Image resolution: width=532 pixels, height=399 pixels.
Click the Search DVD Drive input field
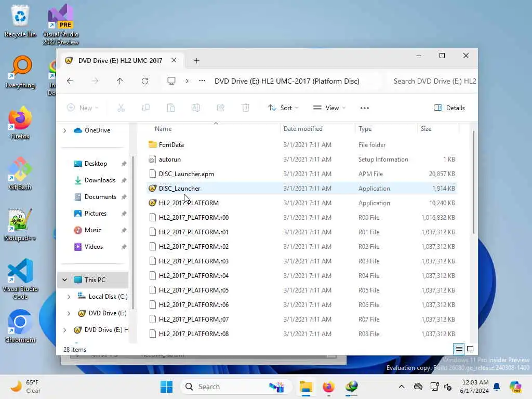[x=434, y=81]
